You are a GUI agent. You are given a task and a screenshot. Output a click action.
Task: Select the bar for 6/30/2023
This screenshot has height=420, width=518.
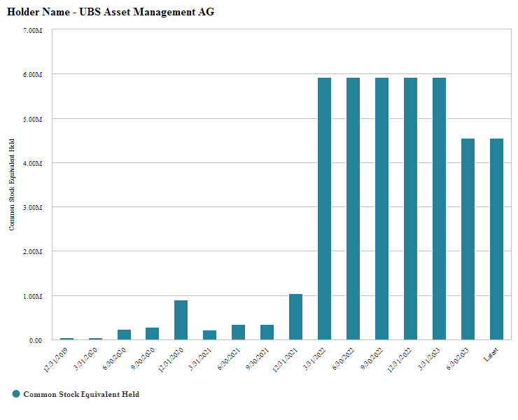pyautogui.click(x=468, y=239)
